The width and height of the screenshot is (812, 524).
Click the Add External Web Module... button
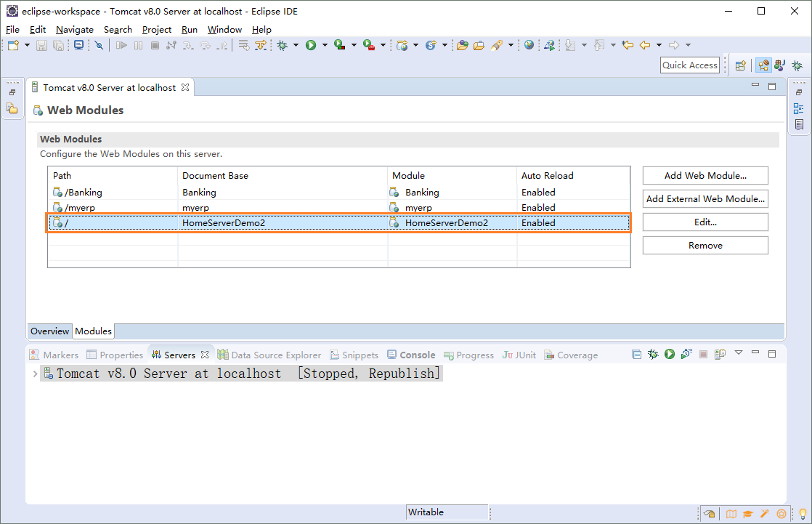pos(705,199)
